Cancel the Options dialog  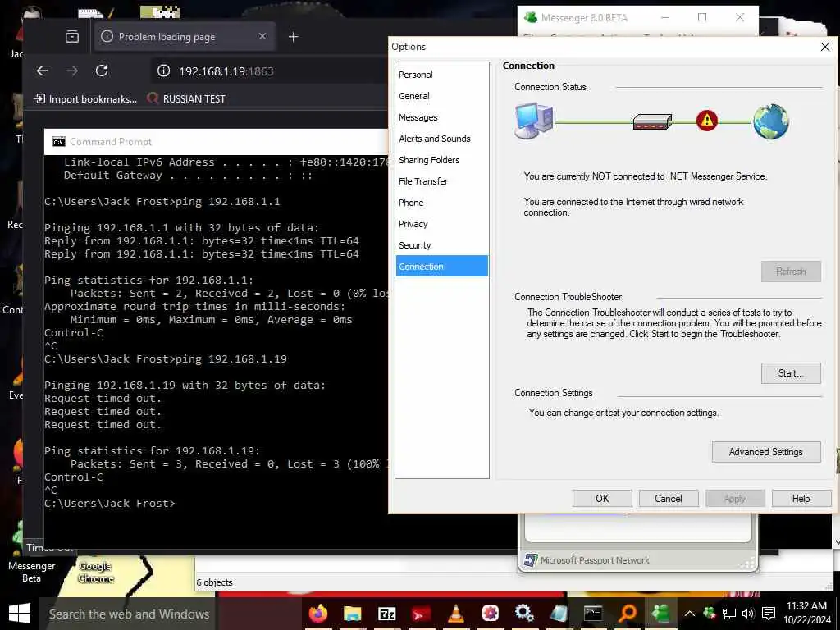coord(669,498)
